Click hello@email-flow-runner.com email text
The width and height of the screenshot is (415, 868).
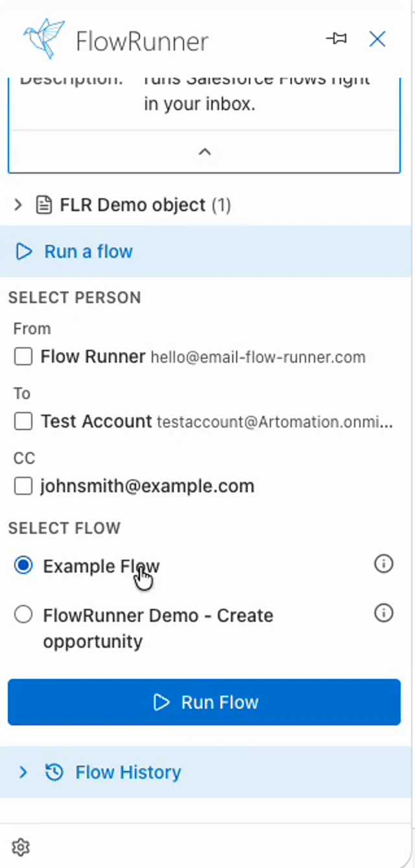coord(258,357)
